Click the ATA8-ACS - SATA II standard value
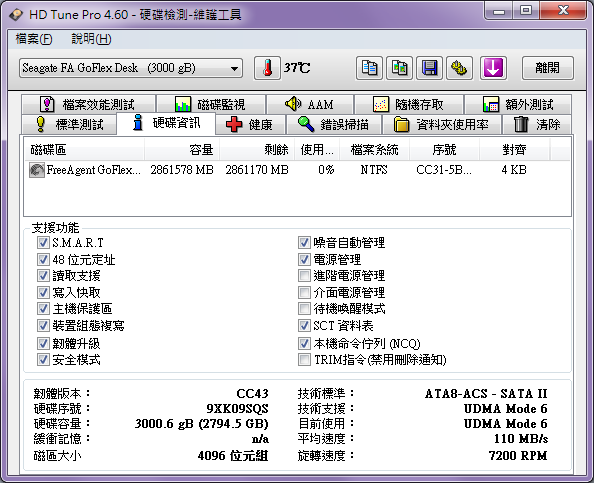The height and width of the screenshot is (483, 594). click(486, 394)
